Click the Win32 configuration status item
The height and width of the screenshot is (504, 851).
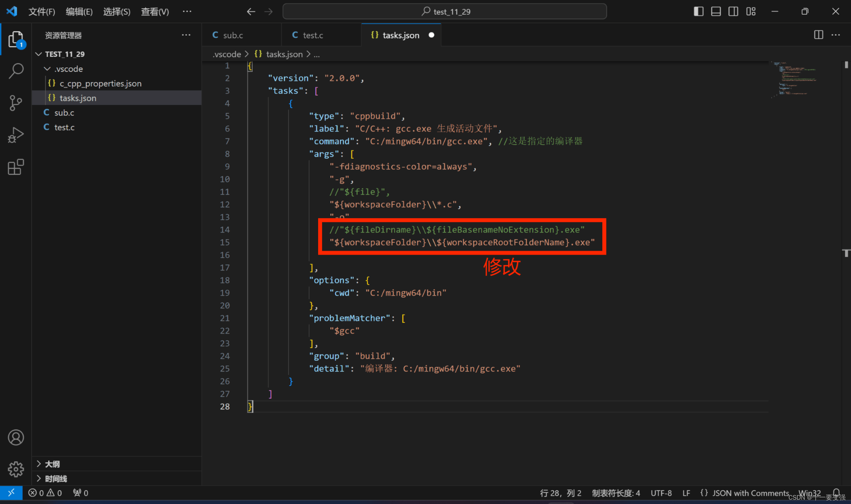809,493
